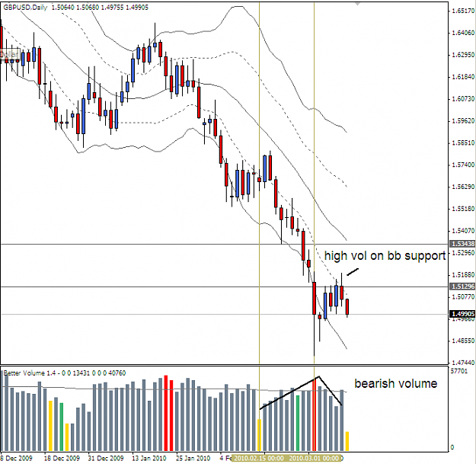This screenshot has height=464, width=476.
Task: Click price scale value 1.57400
Action: [x=463, y=165]
